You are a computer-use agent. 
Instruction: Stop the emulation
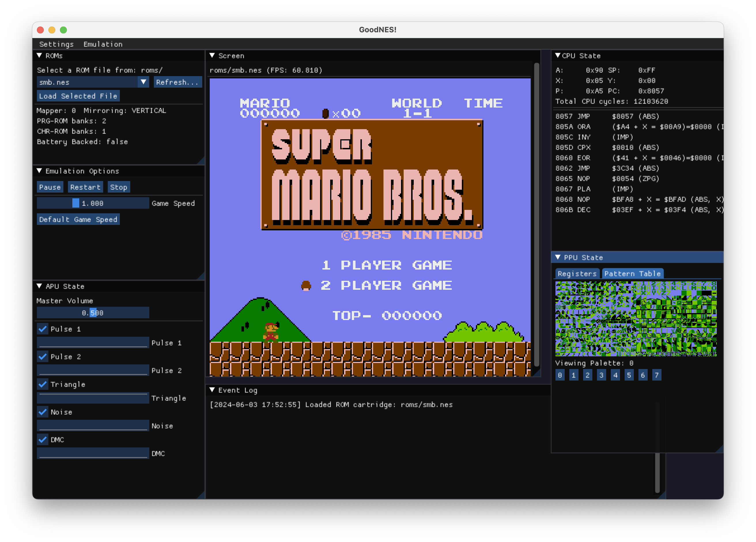click(x=119, y=187)
